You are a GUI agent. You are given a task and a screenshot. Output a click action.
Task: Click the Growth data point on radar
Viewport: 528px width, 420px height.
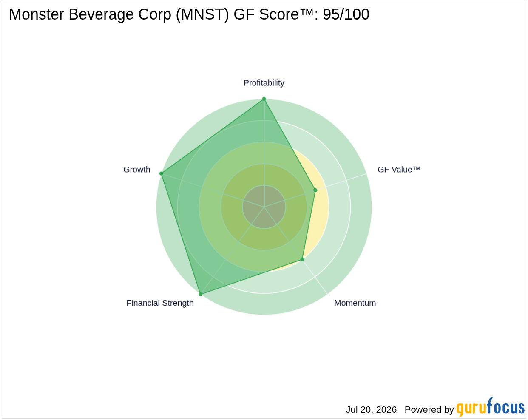(x=161, y=173)
